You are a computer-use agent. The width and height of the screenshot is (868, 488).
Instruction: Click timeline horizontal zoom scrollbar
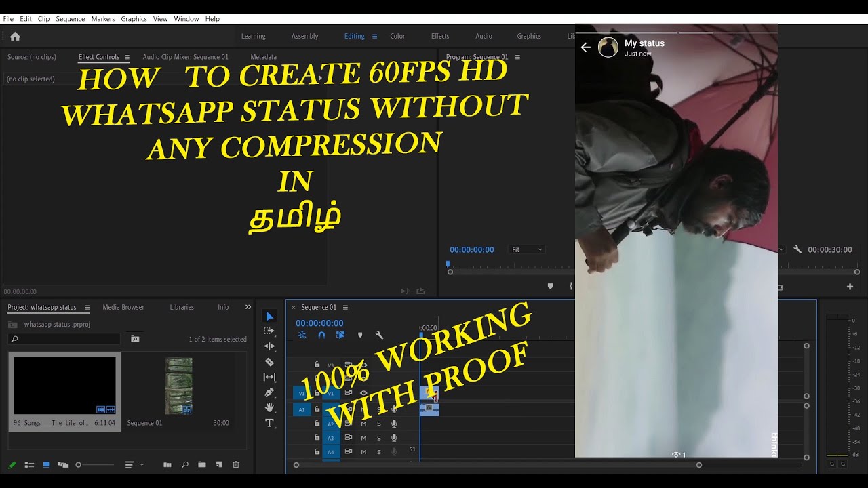point(497,465)
